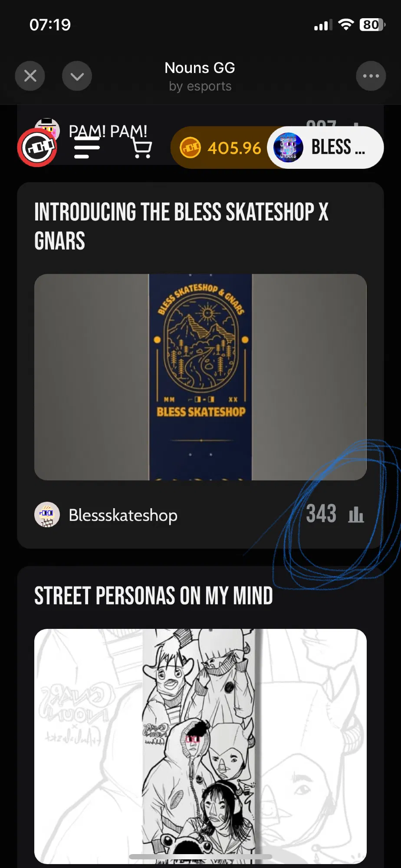
Task: View the 405.96 gold balance
Action: (x=234, y=148)
